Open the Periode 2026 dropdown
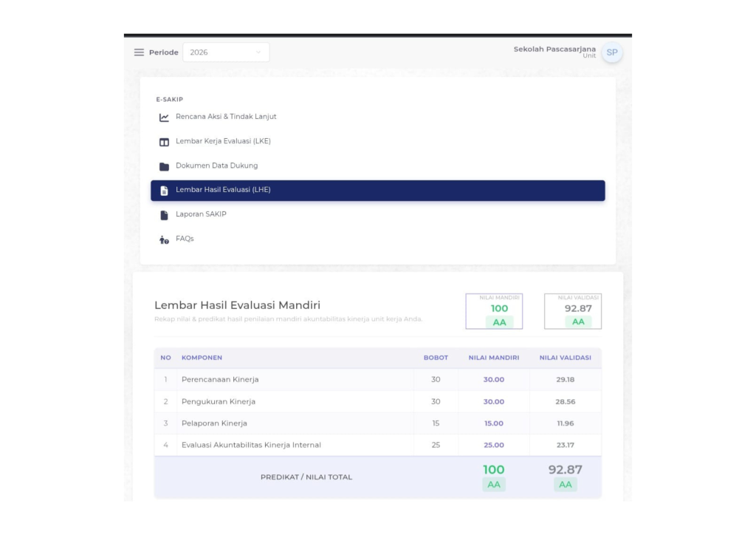Viewport: 756px width, 535px height. [x=226, y=52]
